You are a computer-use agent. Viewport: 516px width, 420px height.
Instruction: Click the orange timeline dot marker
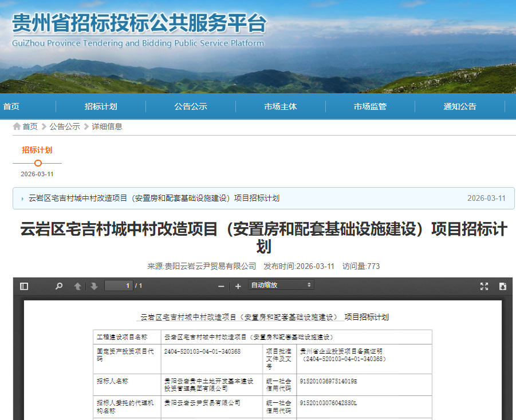(x=38, y=163)
